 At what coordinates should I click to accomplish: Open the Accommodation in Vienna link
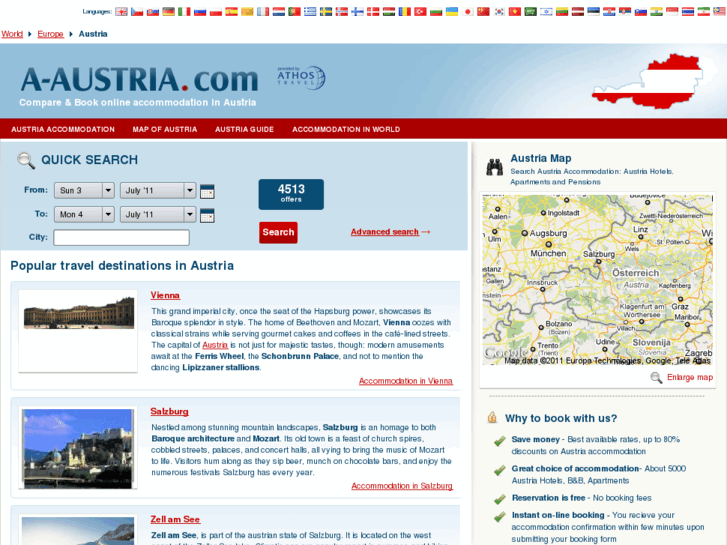tap(406, 381)
